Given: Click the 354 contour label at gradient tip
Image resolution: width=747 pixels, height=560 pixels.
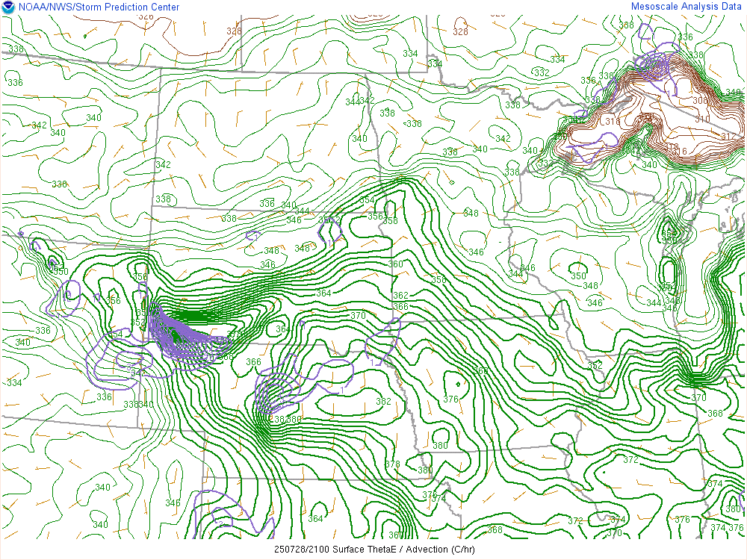Looking at the screenshot, I should (367, 200).
